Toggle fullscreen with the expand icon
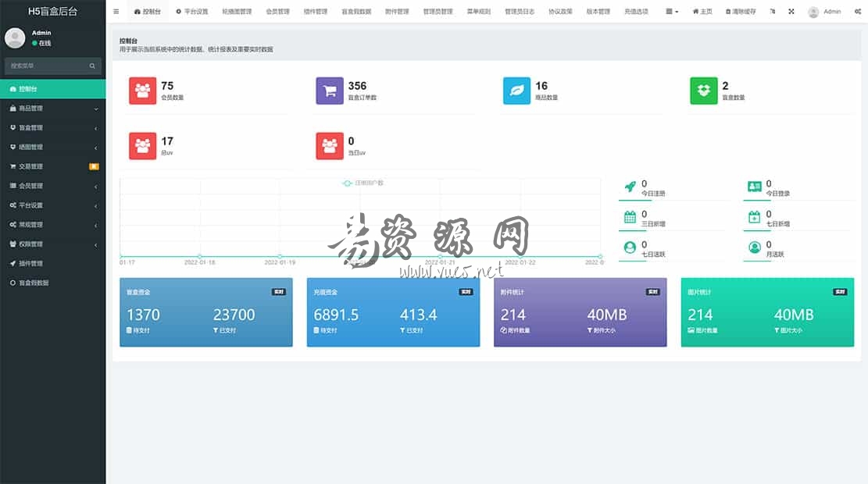Screen dimensions: 868x484 tap(791, 11)
